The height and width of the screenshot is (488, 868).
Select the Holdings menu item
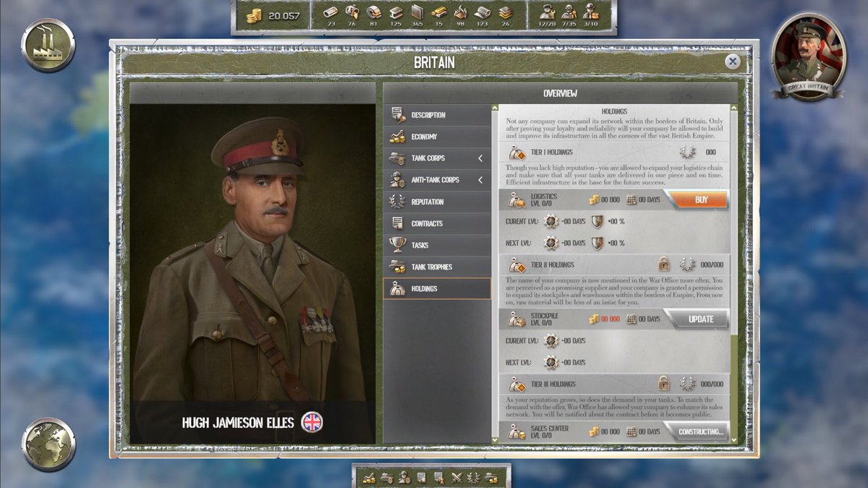tap(437, 289)
